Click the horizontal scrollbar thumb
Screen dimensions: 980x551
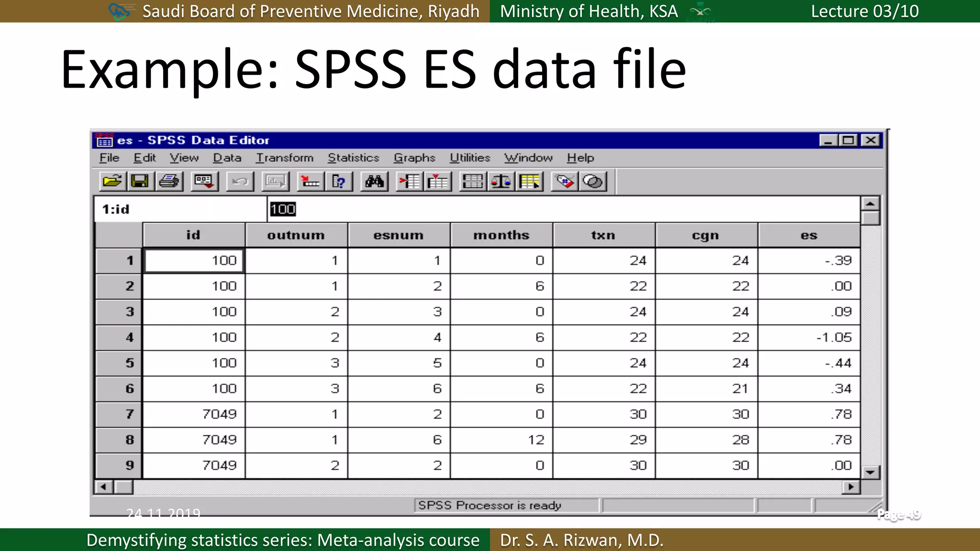click(123, 487)
